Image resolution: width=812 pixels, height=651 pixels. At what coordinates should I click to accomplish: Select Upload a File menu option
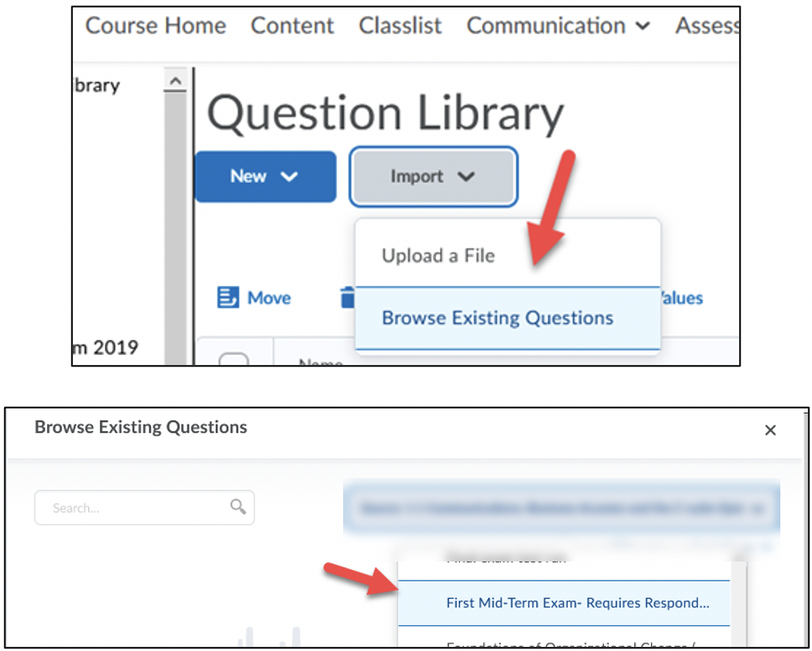(438, 255)
